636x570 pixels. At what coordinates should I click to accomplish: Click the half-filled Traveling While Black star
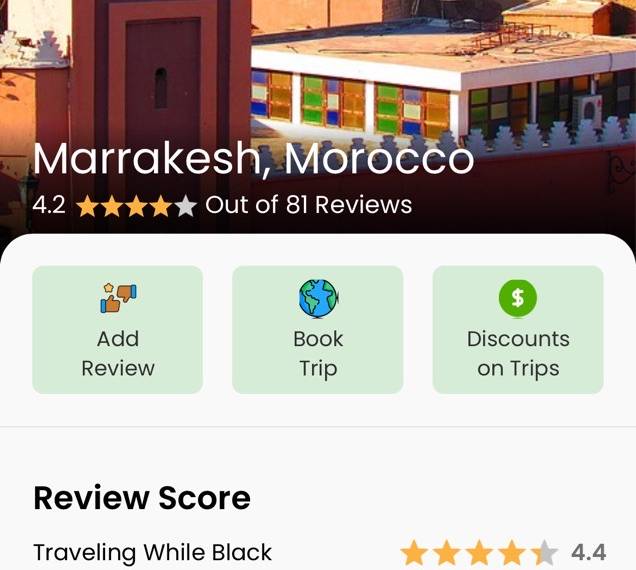(545, 552)
